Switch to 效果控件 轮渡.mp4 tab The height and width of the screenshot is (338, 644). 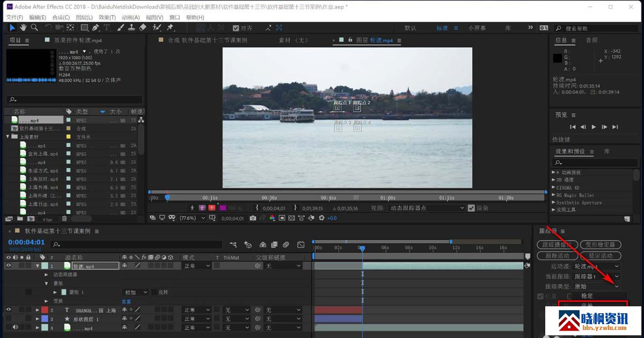pos(78,40)
